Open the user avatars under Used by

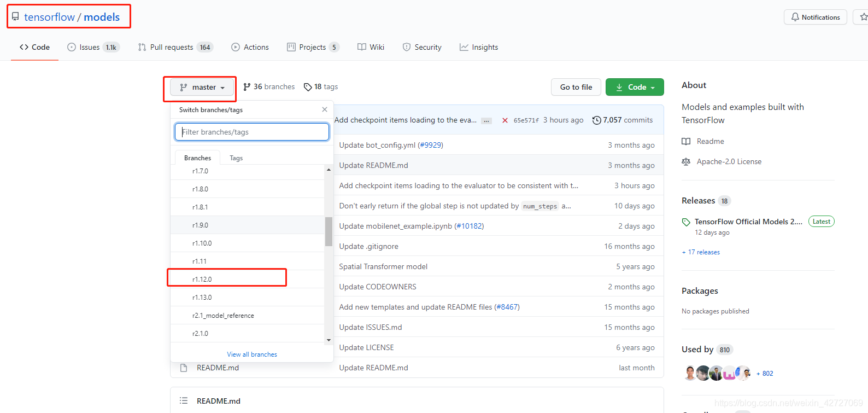(x=718, y=373)
